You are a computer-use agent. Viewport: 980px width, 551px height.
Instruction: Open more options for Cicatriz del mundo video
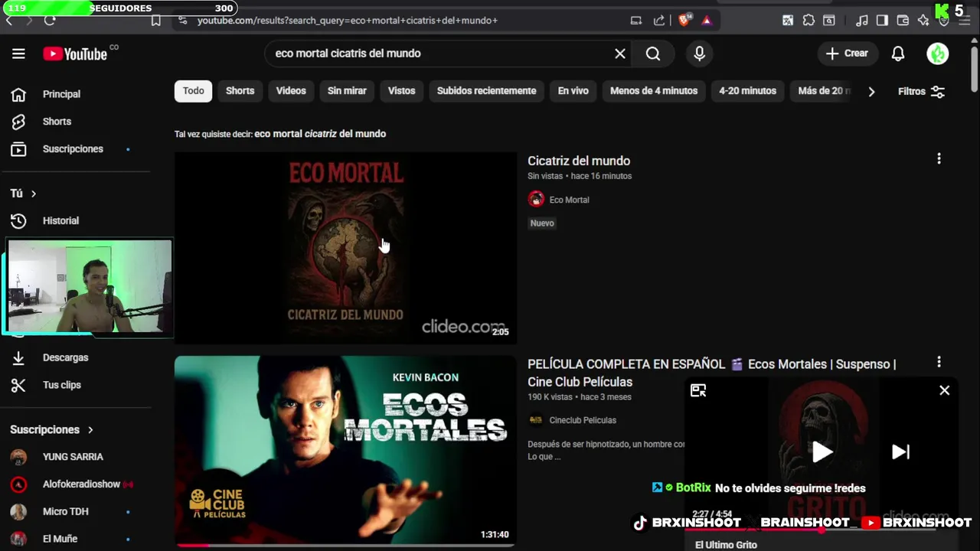click(x=939, y=159)
